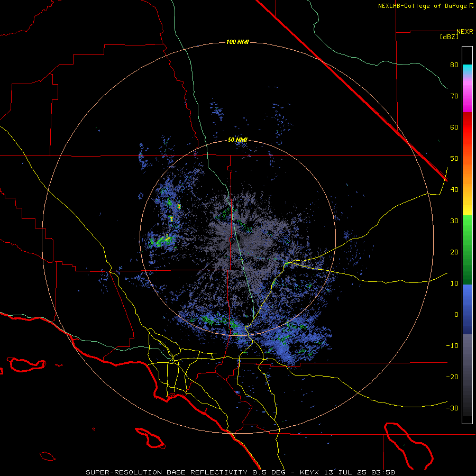Viewport: 476px width, 476px height.
Task: Click the Super-Resolution Base Reflectivity caption
Action: tap(167, 472)
